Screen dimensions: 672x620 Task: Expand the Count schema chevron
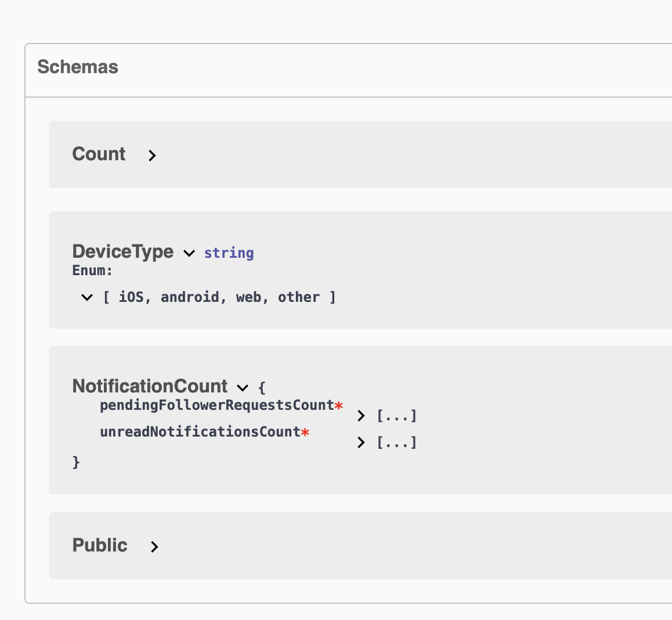151,155
